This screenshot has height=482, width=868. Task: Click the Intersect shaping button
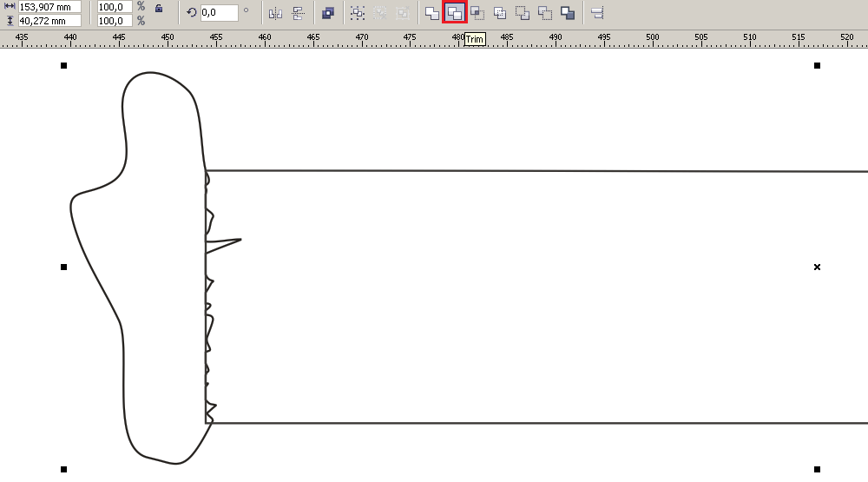click(x=477, y=13)
